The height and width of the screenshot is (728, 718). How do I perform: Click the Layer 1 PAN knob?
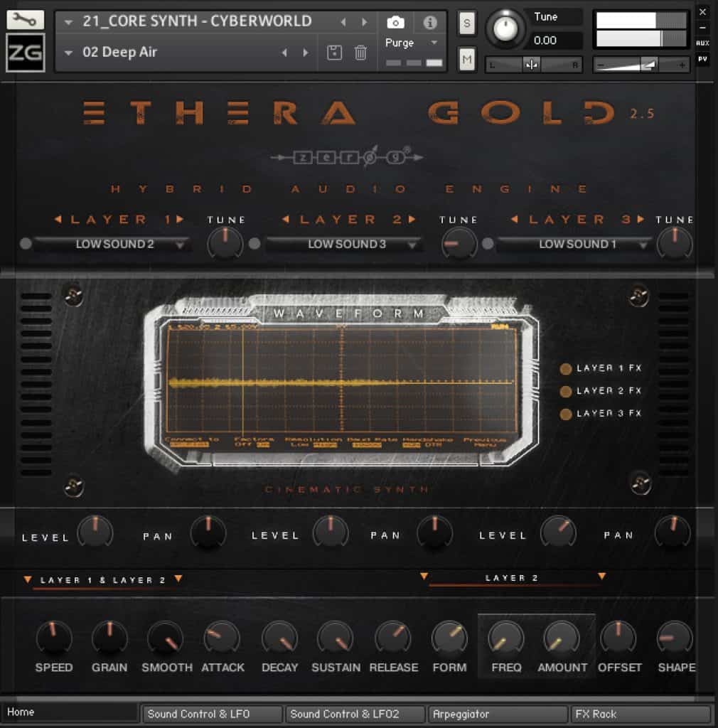point(208,532)
